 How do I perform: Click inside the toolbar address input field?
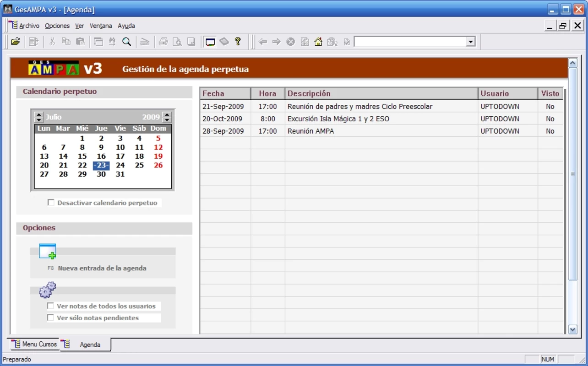tap(410, 42)
